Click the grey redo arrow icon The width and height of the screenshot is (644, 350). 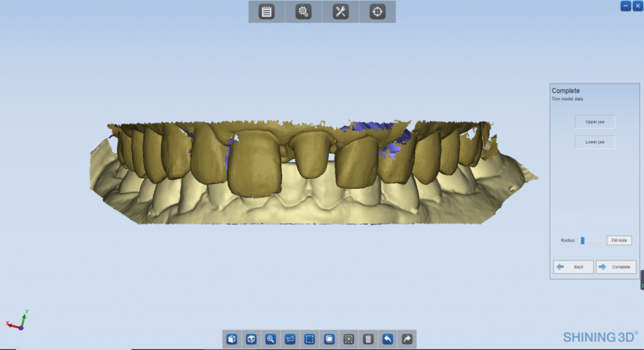(407, 339)
